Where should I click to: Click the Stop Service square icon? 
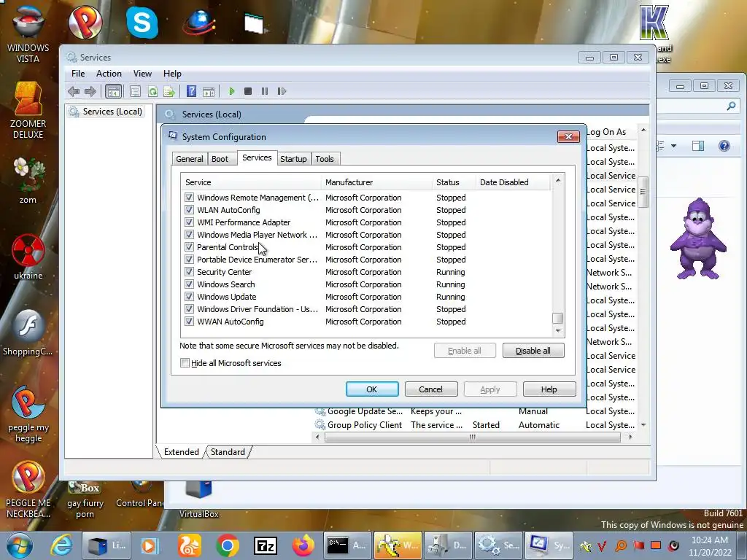tap(248, 91)
